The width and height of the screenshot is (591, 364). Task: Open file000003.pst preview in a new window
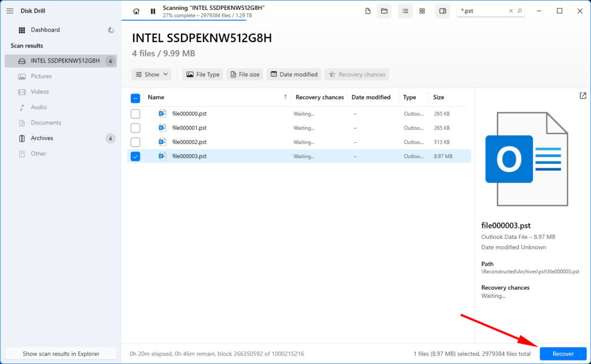point(583,95)
